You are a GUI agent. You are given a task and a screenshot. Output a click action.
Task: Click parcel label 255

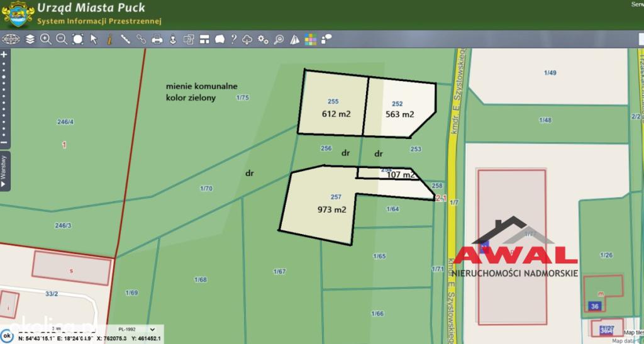(333, 101)
